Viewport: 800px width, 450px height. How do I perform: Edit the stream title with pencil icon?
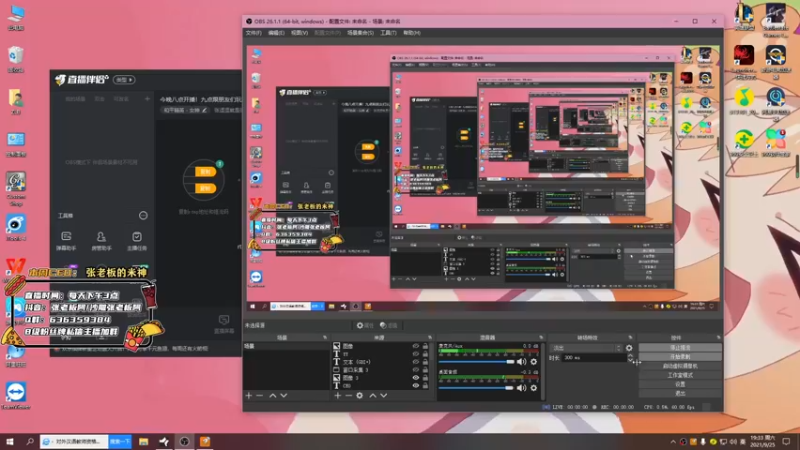205,110
